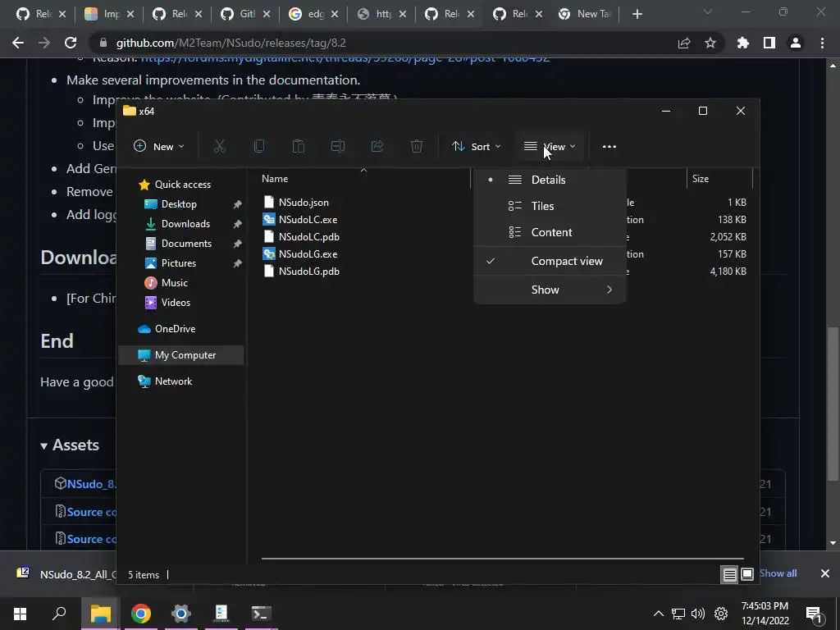Click the Cut scissors icon in Explorer toolbar
840x630 pixels.
tap(220, 146)
